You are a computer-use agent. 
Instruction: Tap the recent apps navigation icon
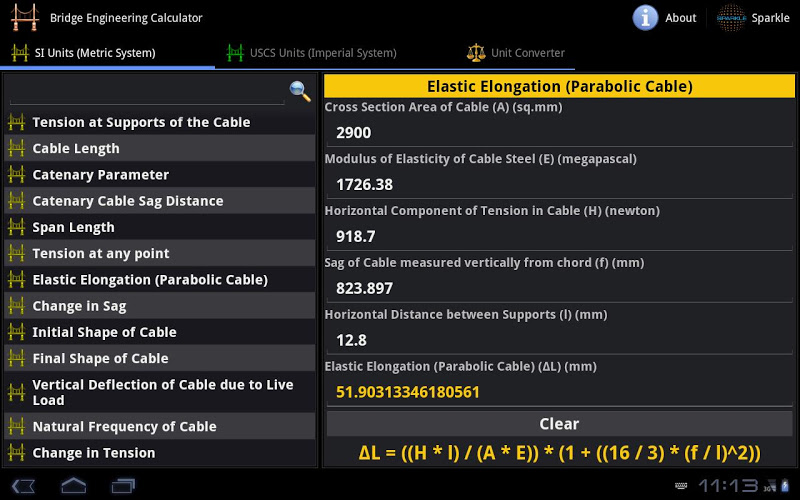[x=123, y=485]
